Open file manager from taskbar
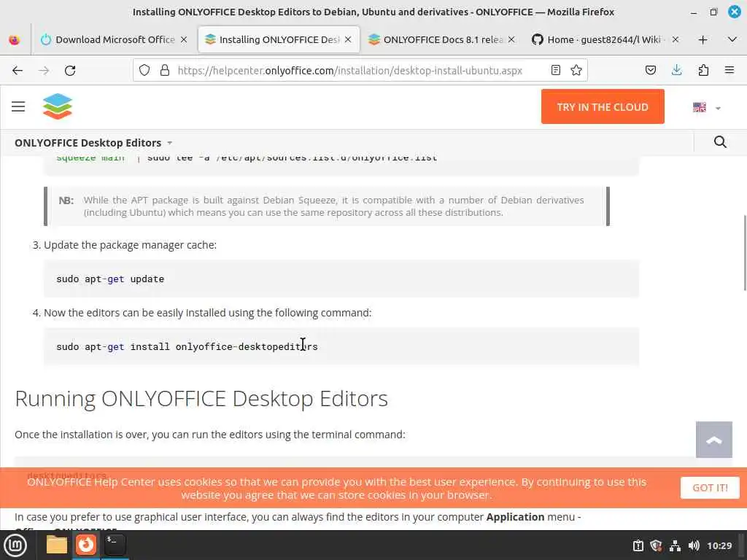Screen dimensions: 747x560 click(57, 545)
